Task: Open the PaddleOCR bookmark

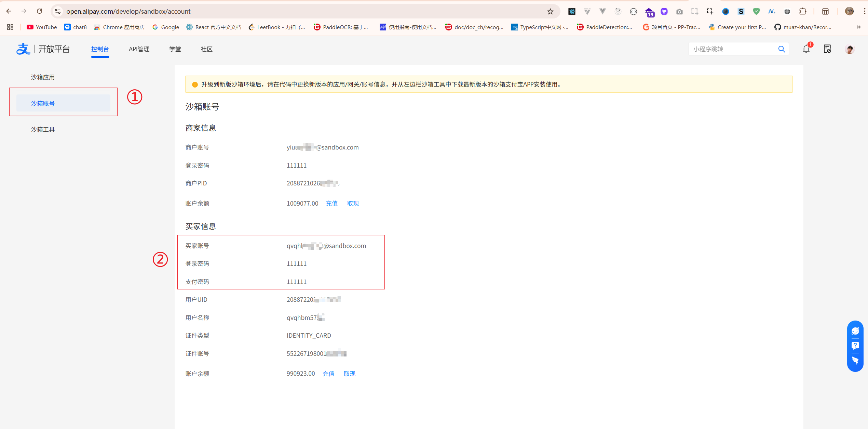Action: (x=341, y=27)
